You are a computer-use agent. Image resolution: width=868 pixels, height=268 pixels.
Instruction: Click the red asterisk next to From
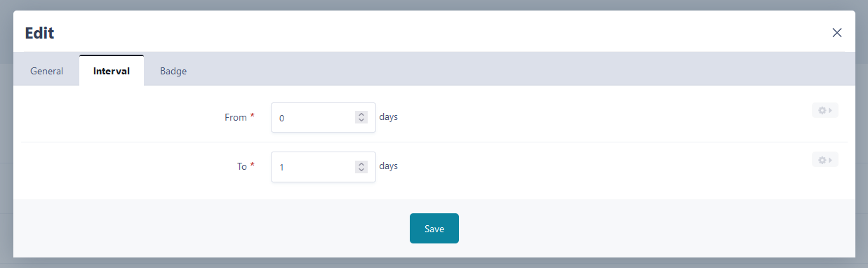(x=253, y=116)
